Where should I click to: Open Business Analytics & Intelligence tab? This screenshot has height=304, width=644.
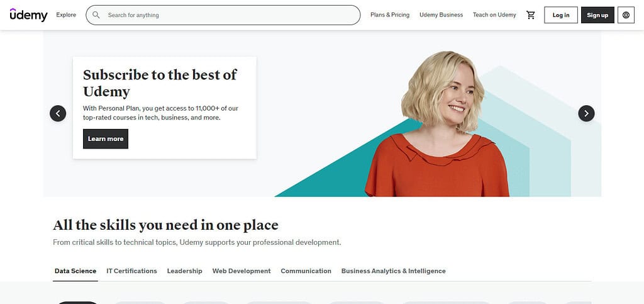pos(394,271)
